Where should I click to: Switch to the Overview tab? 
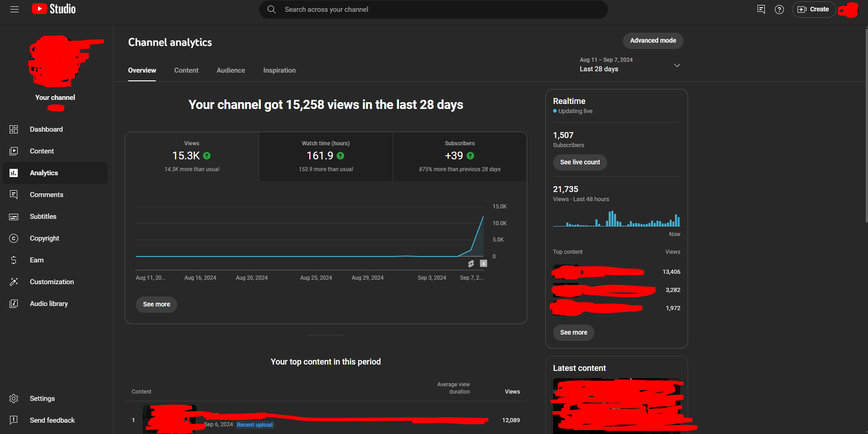click(x=142, y=70)
